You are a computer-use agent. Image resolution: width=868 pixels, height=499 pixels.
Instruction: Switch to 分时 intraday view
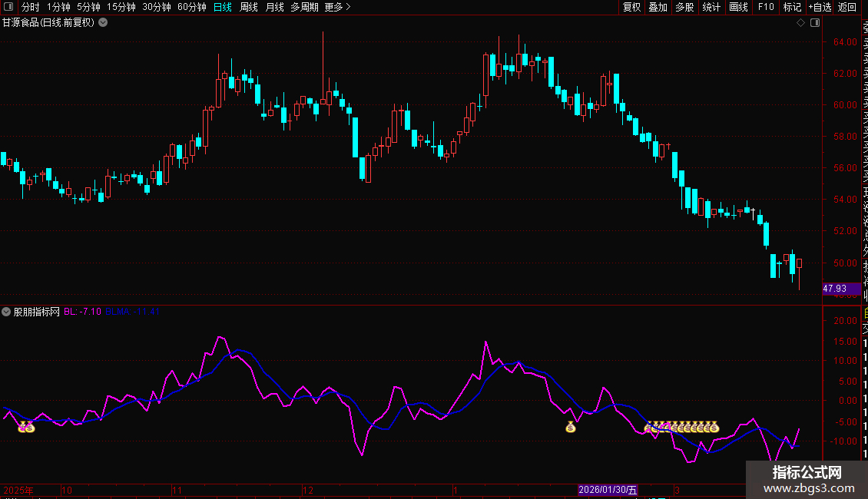31,7
